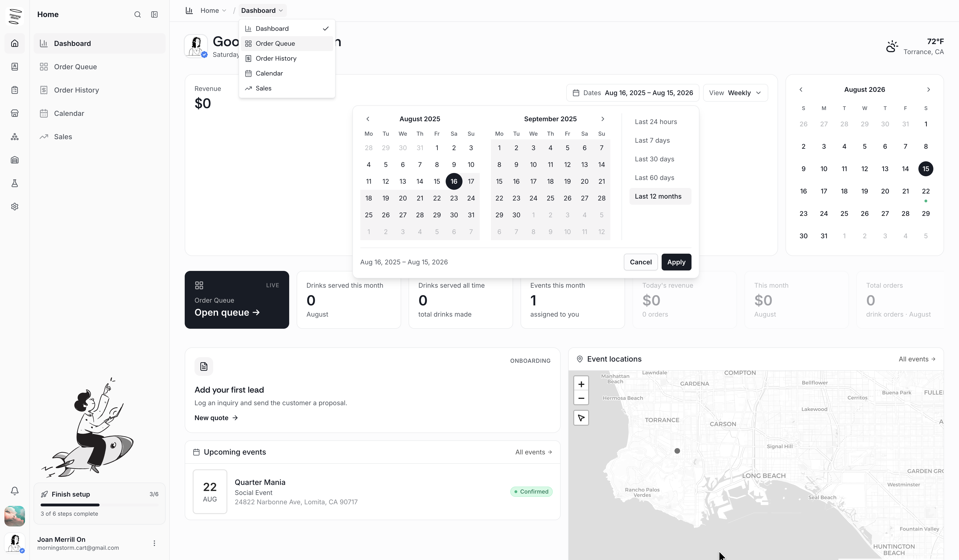Open account options three-dot menu
Viewport: 959px width, 560px height.
pyautogui.click(x=154, y=543)
